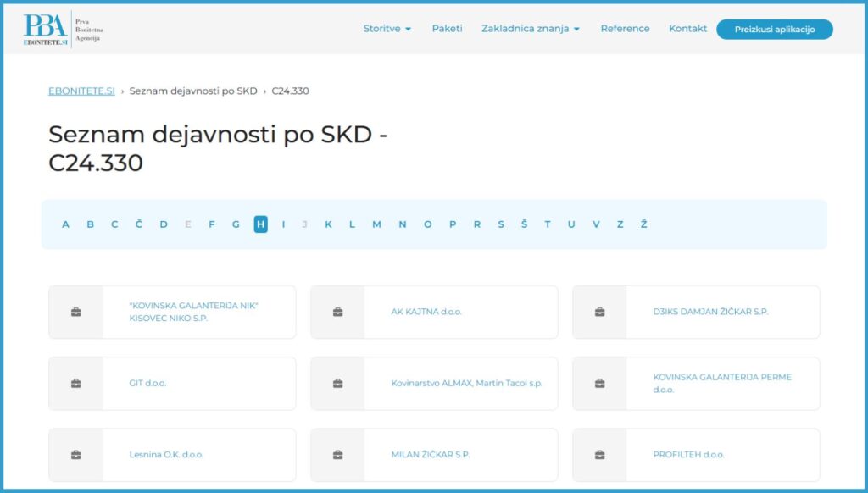Viewport: 868px width, 493px height.
Task: Click briefcase icon beside Lesnina O.K. d.o.o.
Action: coord(75,455)
